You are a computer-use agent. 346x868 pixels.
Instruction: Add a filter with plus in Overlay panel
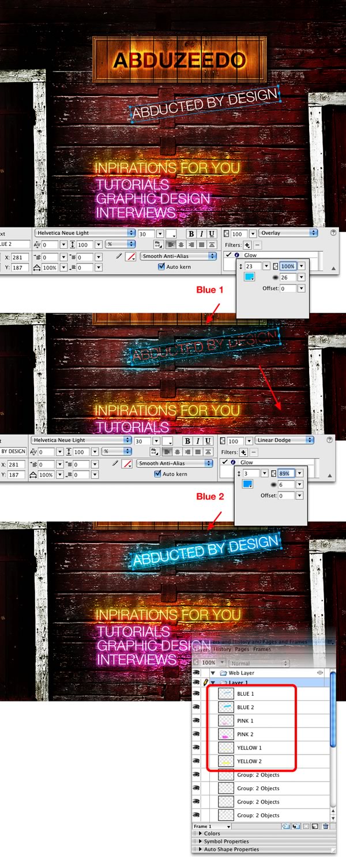click(247, 245)
